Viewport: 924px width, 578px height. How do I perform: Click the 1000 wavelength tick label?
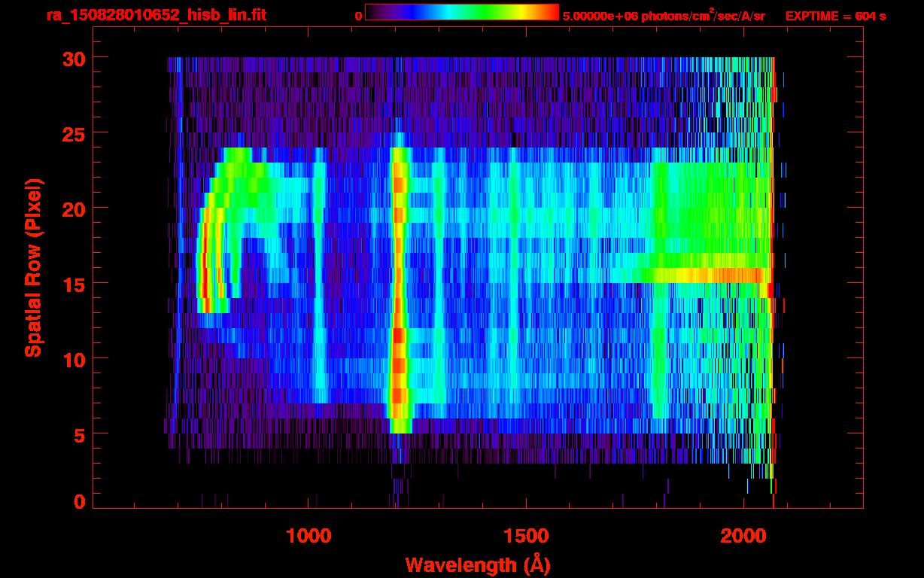[x=309, y=536]
